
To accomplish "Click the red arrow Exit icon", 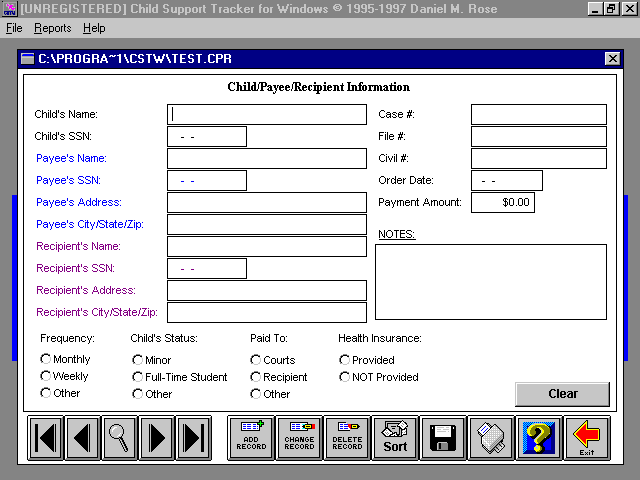I will point(587,438).
